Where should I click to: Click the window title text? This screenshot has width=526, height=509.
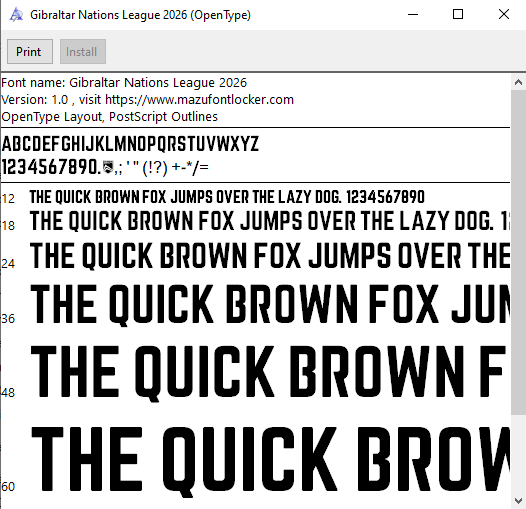pos(140,15)
